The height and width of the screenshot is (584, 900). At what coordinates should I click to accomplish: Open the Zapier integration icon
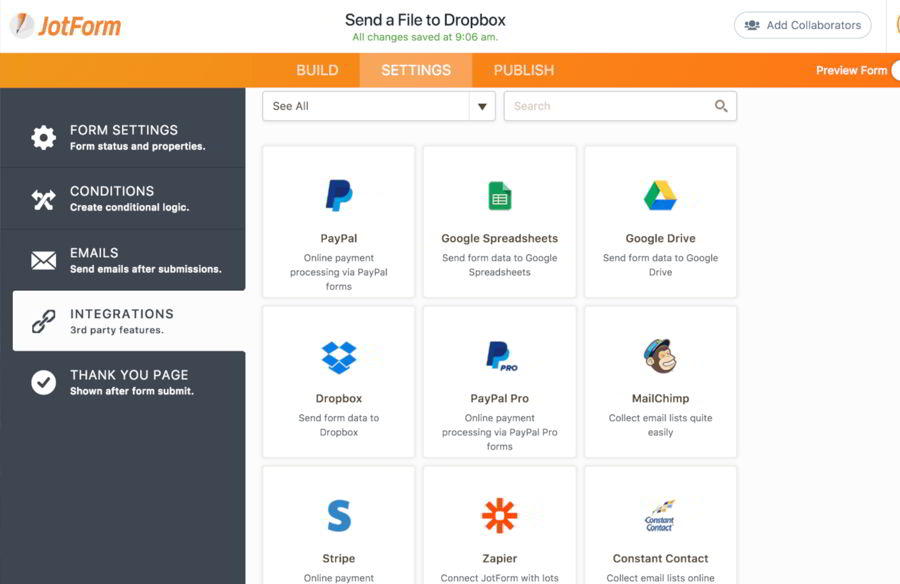pos(499,516)
